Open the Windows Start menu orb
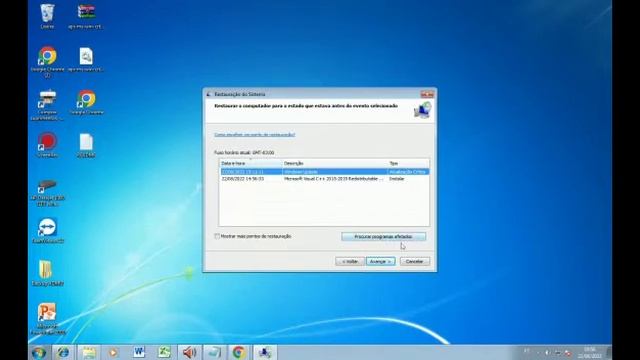Viewport: 640px width, 360px height. [39, 352]
